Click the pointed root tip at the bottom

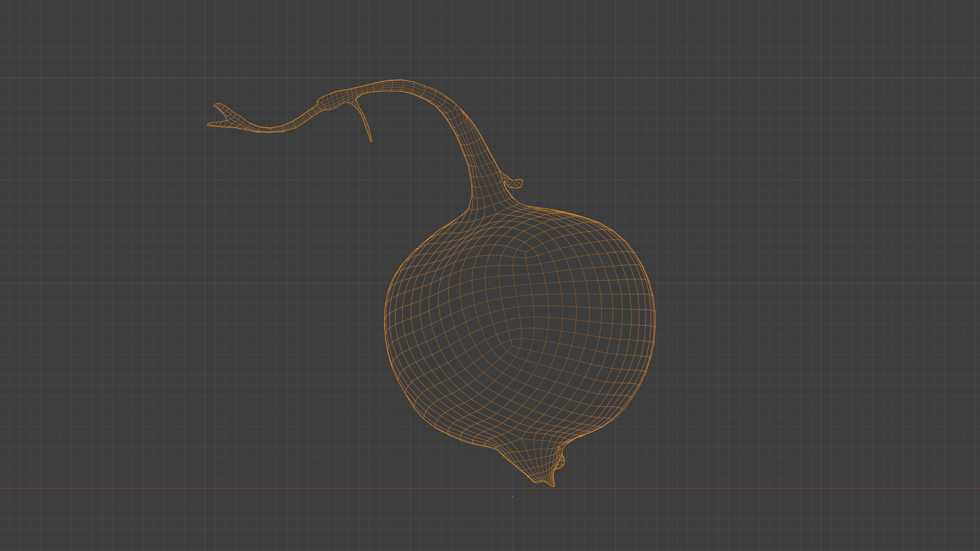pyautogui.click(x=553, y=485)
